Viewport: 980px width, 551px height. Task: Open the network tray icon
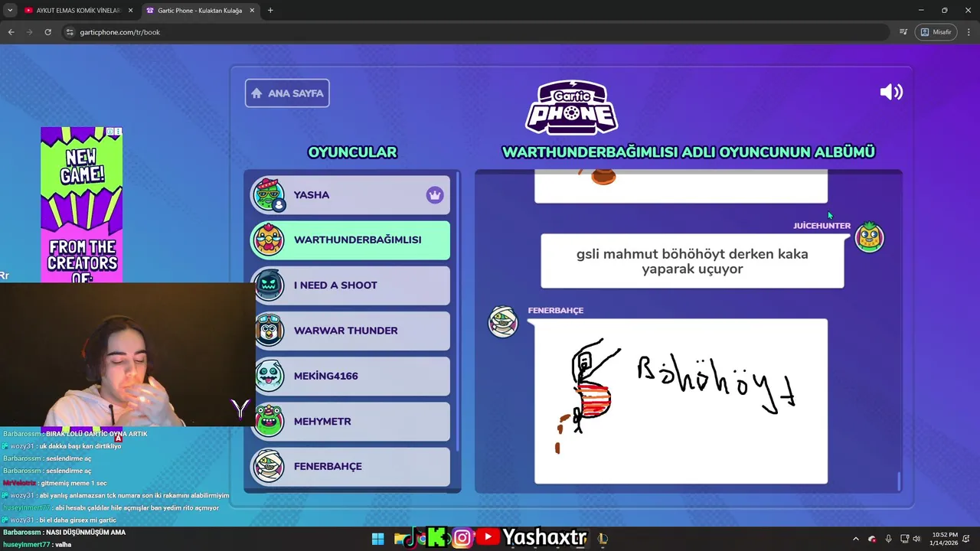pos(904,539)
